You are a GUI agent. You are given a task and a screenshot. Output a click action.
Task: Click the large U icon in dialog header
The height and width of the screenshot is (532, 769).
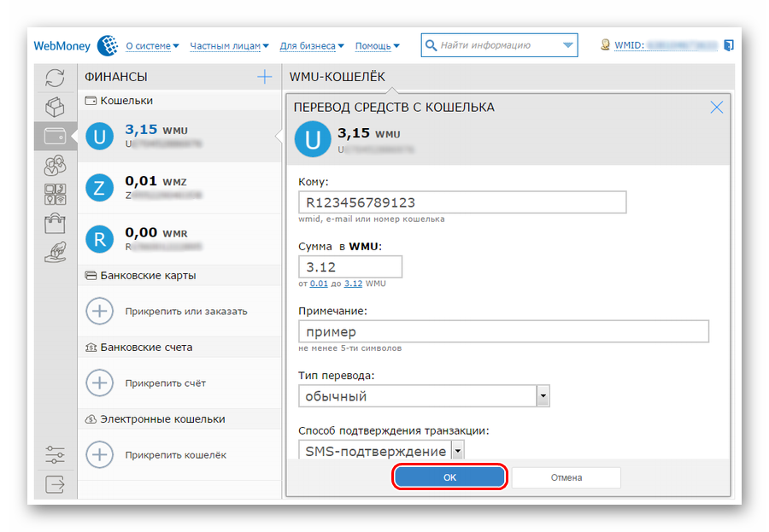313,139
